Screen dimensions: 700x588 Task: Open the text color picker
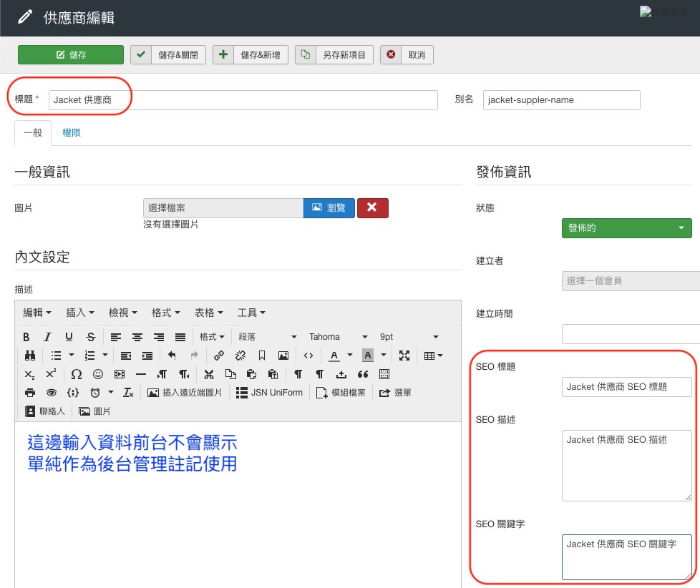[334, 356]
